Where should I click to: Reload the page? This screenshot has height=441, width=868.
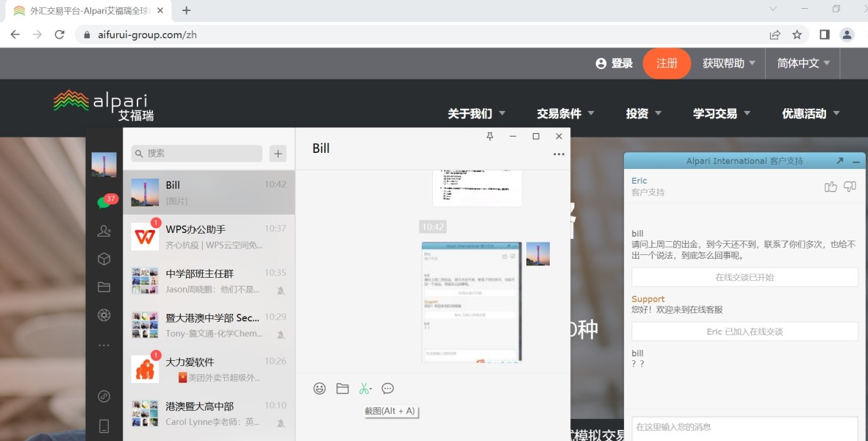[60, 35]
